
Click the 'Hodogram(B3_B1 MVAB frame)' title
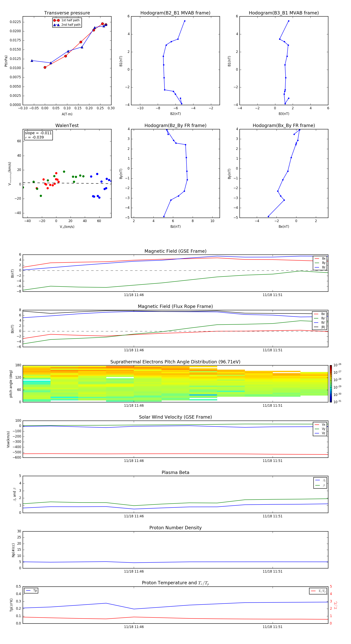[x=284, y=13]
